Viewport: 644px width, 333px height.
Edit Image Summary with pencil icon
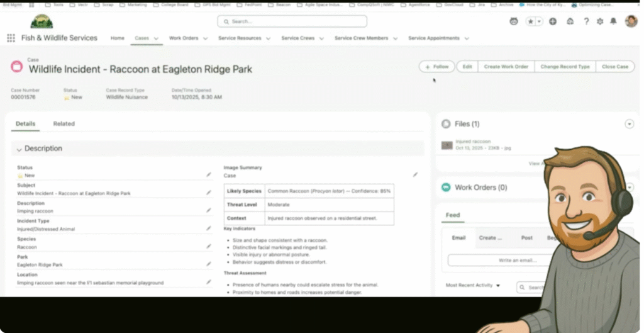pos(415,175)
